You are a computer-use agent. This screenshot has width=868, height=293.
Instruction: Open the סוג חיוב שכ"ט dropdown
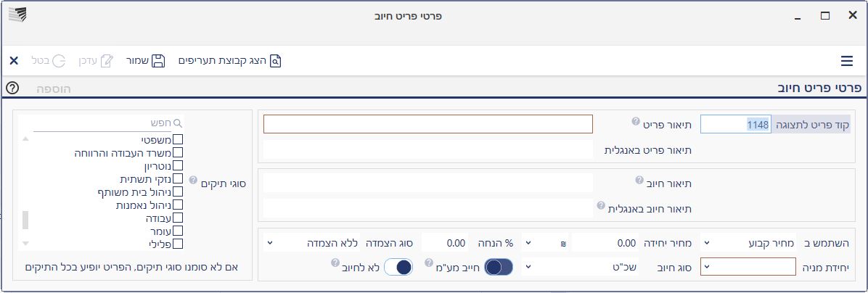(573, 267)
